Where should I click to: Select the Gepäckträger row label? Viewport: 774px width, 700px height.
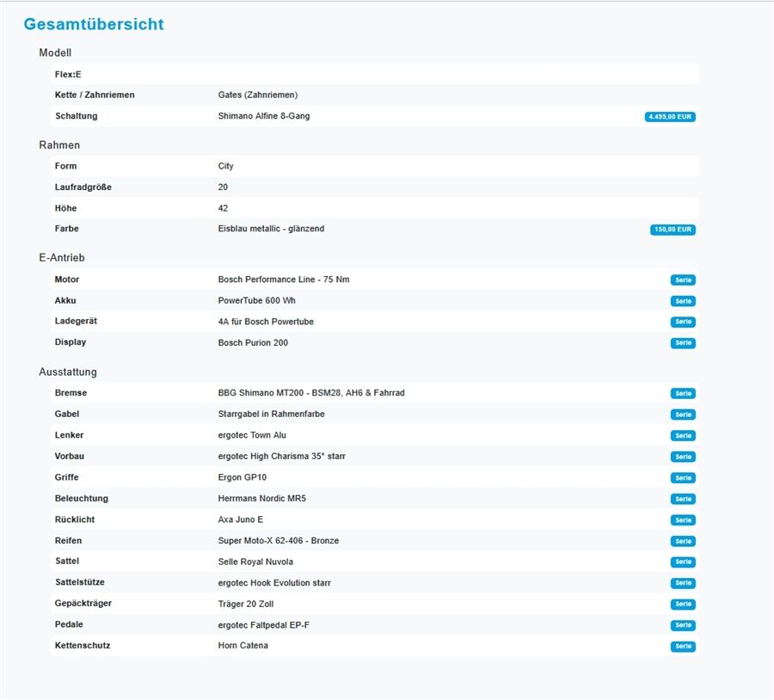[x=83, y=604]
